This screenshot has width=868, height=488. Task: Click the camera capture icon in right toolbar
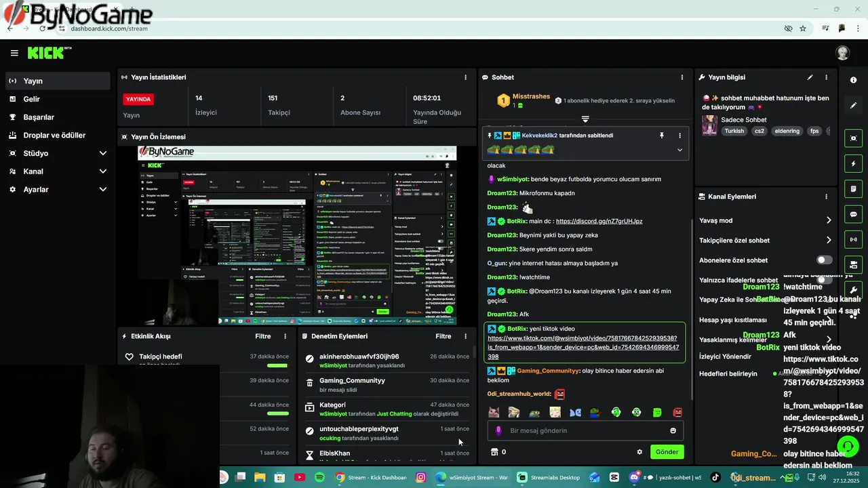click(x=853, y=138)
